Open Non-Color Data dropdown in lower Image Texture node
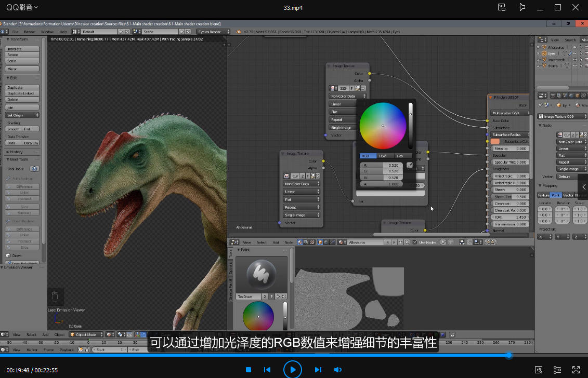The width and height of the screenshot is (588, 378). click(x=302, y=184)
